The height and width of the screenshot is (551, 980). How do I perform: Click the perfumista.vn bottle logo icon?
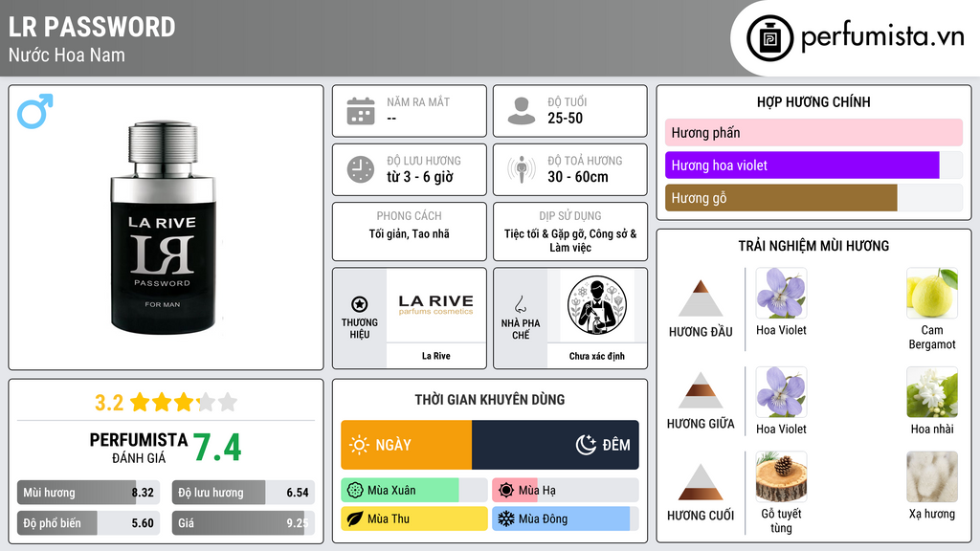point(769,38)
